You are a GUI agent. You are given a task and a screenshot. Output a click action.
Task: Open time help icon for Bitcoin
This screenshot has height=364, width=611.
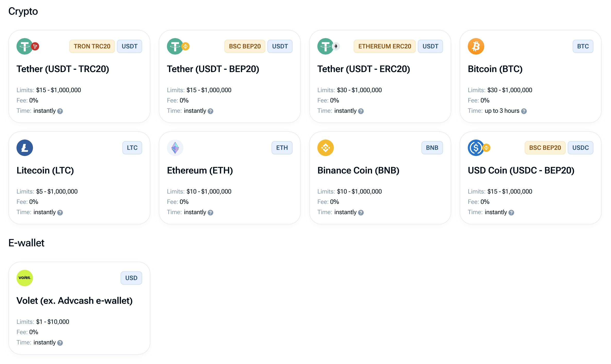(x=524, y=111)
